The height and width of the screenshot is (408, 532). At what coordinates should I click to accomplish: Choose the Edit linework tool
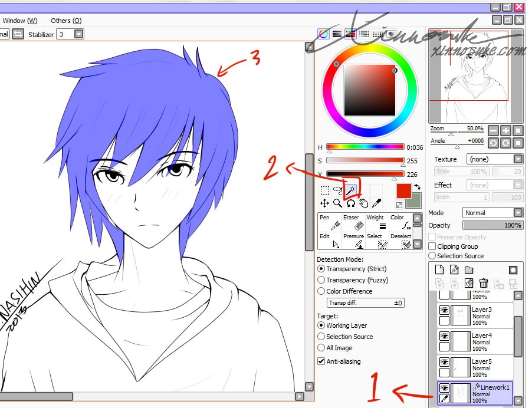(330, 241)
